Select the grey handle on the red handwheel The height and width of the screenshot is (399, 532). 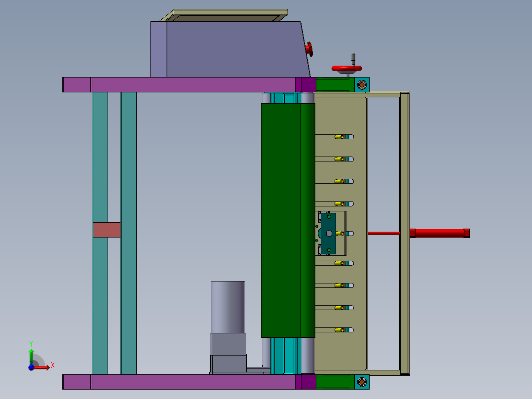click(x=353, y=59)
